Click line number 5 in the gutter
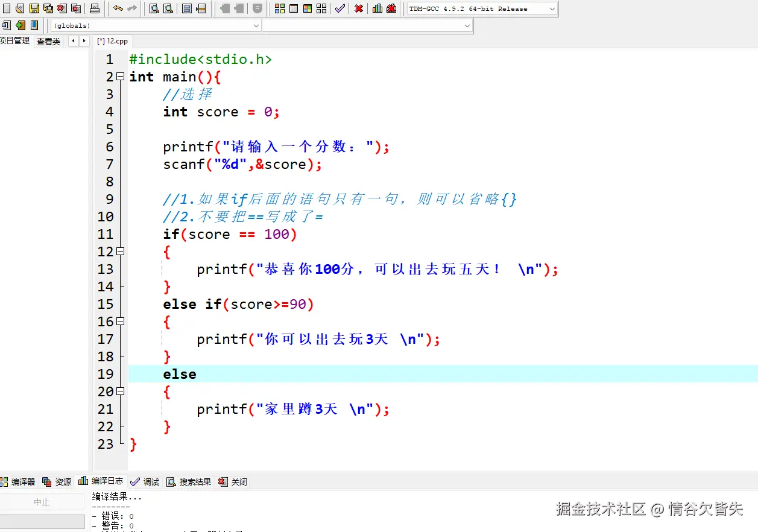 pyautogui.click(x=109, y=129)
